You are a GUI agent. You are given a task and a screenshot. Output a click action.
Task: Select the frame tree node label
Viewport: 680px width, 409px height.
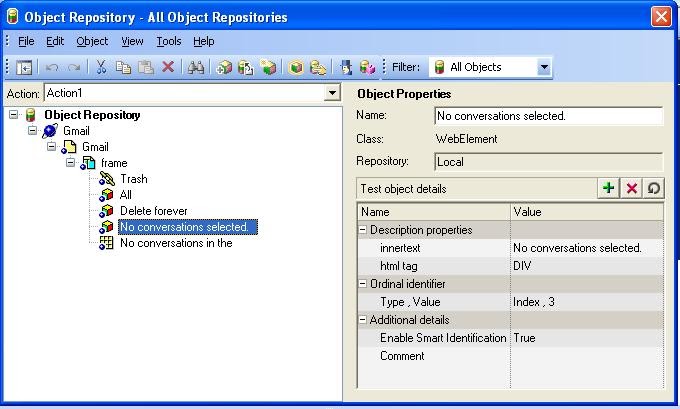coord(114,163)
